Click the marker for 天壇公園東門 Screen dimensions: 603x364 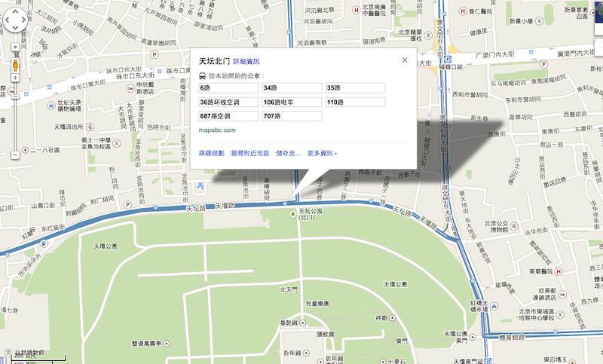(473, 337)
